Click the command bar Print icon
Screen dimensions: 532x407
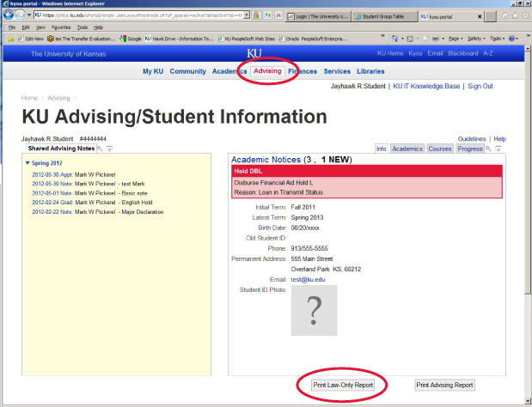tap(436, 39)
